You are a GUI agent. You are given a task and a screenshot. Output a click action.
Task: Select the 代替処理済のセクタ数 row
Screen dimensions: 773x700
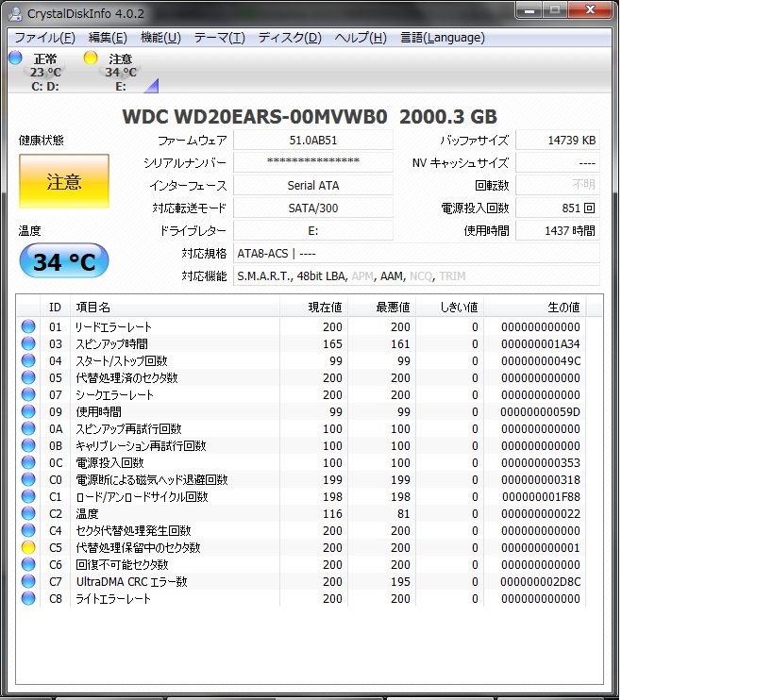[x=126, y=377]
